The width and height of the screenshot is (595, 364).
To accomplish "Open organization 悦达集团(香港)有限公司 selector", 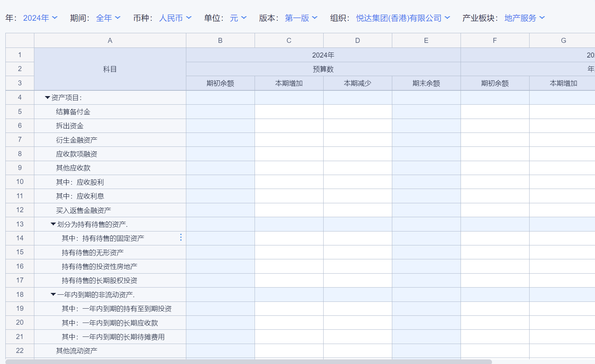I will (x=403, y=18).
